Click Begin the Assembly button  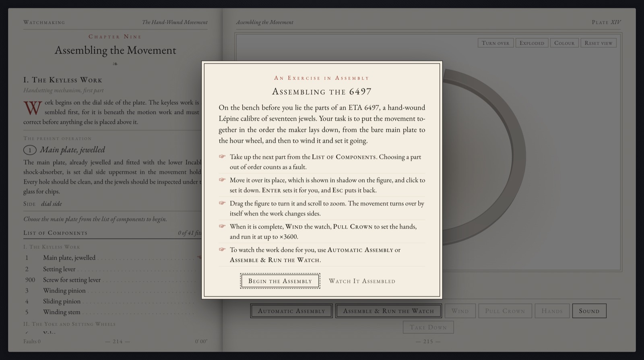(280, 281)
